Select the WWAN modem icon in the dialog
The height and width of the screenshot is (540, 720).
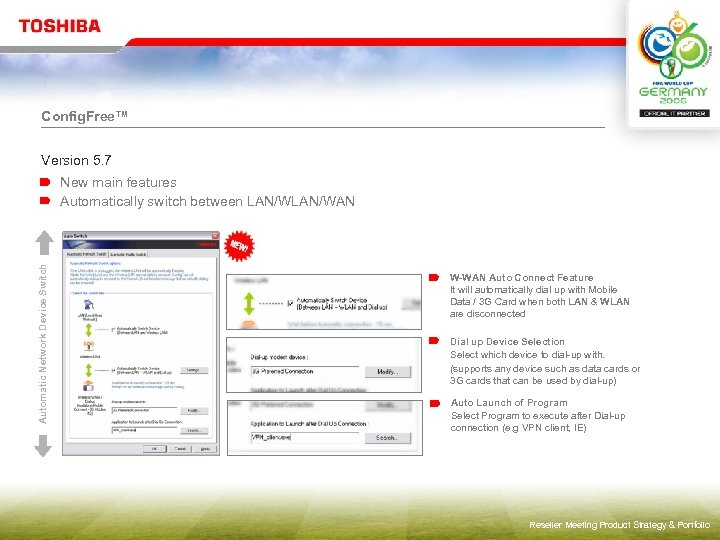pyautogui.click(x=89, y=386)
